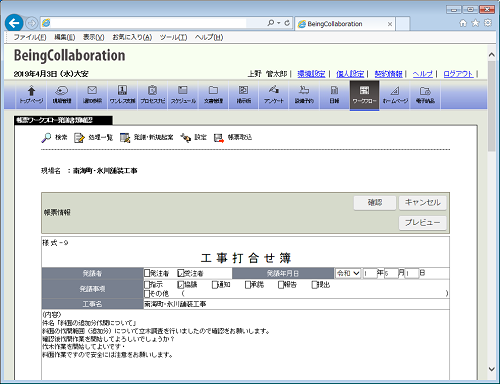Click the ログアウト link
The width and height of the screenshot is (500, 384).
[x=458, y=74]
